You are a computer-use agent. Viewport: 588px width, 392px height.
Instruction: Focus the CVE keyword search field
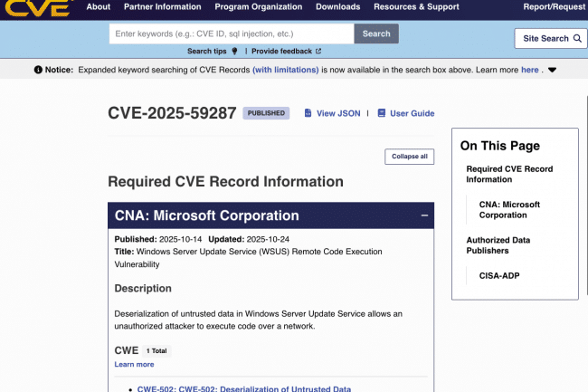pyautogui.click(x=231, y=33)
